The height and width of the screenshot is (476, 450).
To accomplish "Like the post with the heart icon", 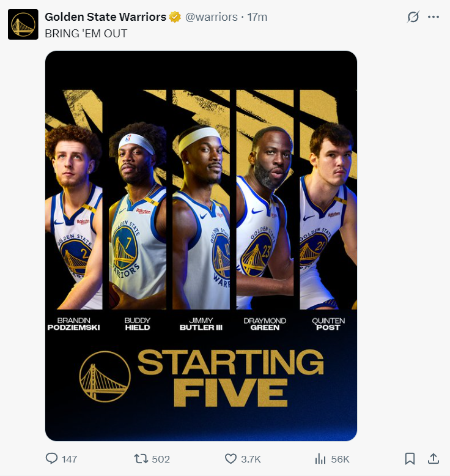I will point(231,458).
